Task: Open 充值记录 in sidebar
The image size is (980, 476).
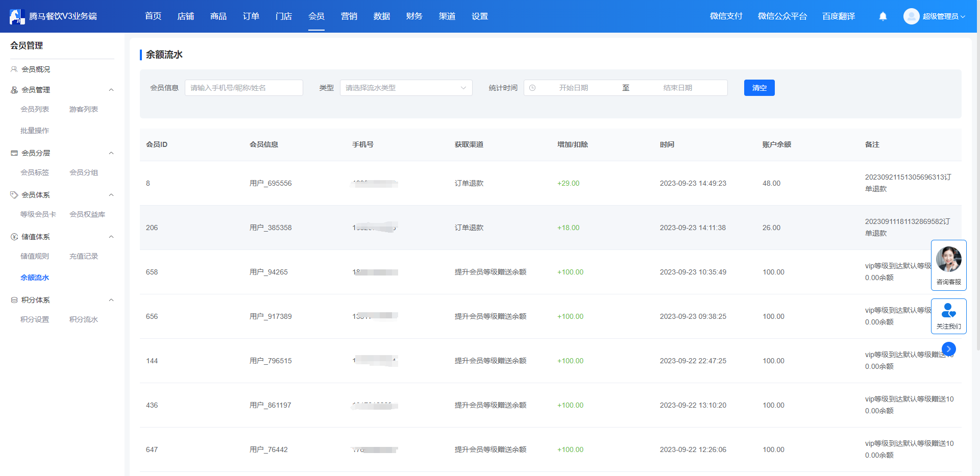Action: pos(84,256)
